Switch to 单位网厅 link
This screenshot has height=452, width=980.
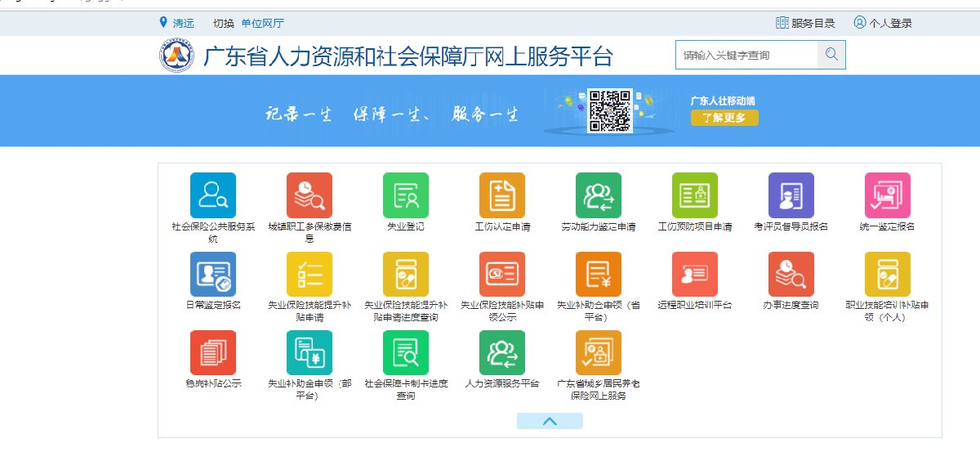pyautogui.click(x=262, y=24)
